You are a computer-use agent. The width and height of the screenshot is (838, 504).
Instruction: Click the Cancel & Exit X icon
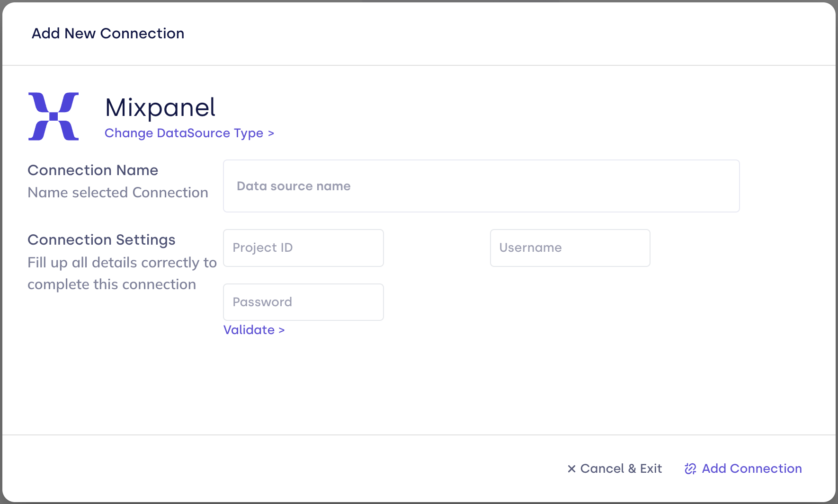(571, 469)
